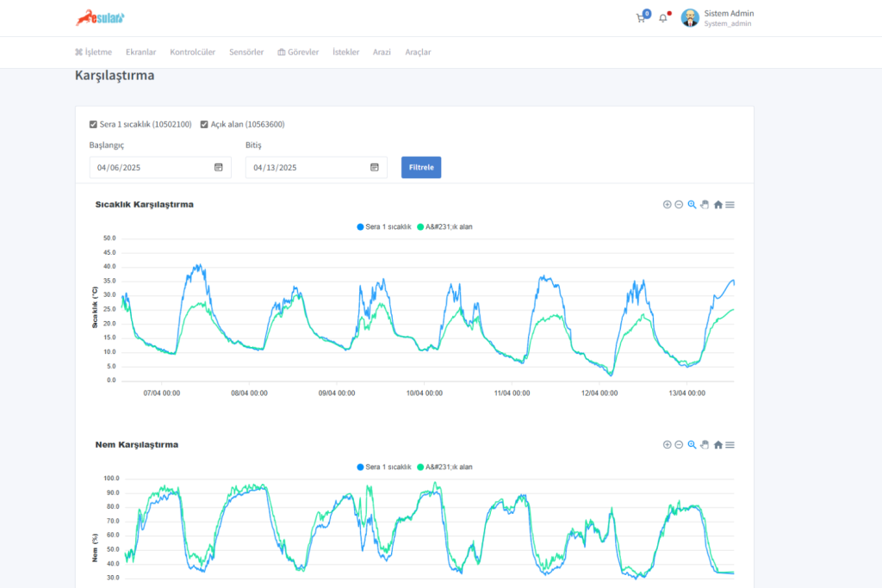Click zoom in icon on temperature chart
Image resolution: width=882 pixels, height=588 pixels.
point(667,205)
